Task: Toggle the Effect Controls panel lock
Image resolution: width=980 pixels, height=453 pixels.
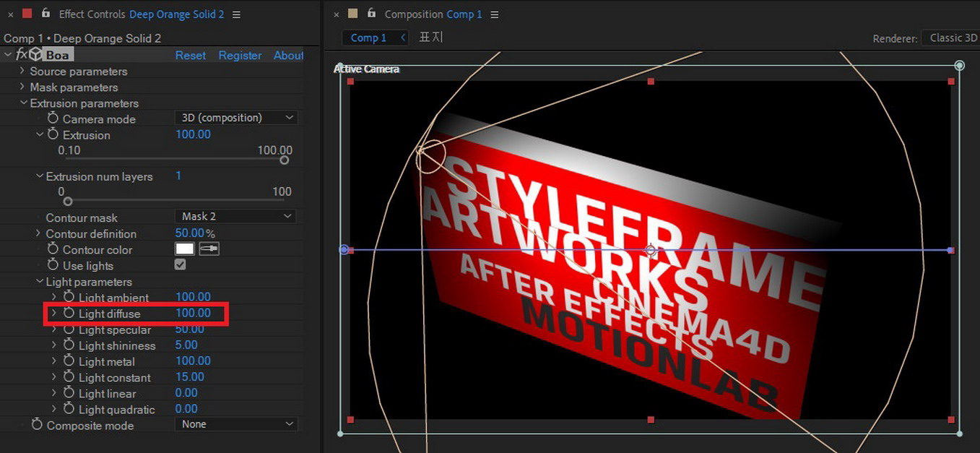Action: pyautogui.click(x=46, y=14)
